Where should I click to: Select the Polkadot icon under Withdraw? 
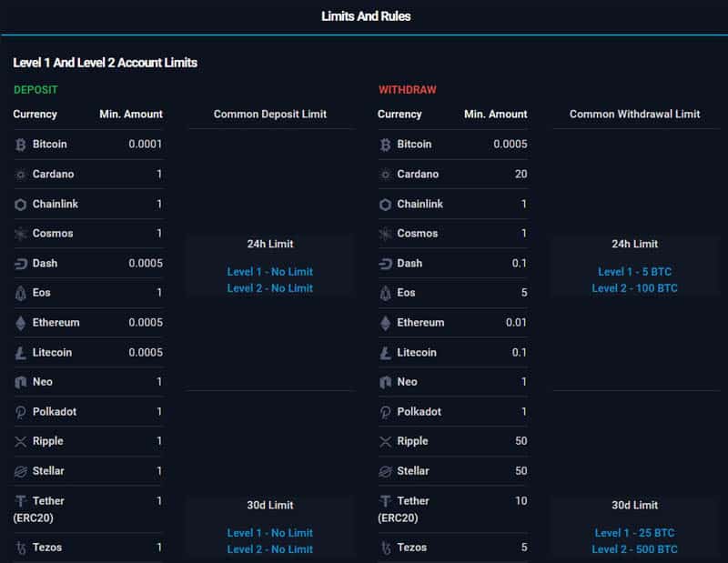click(x=385, y=412)
